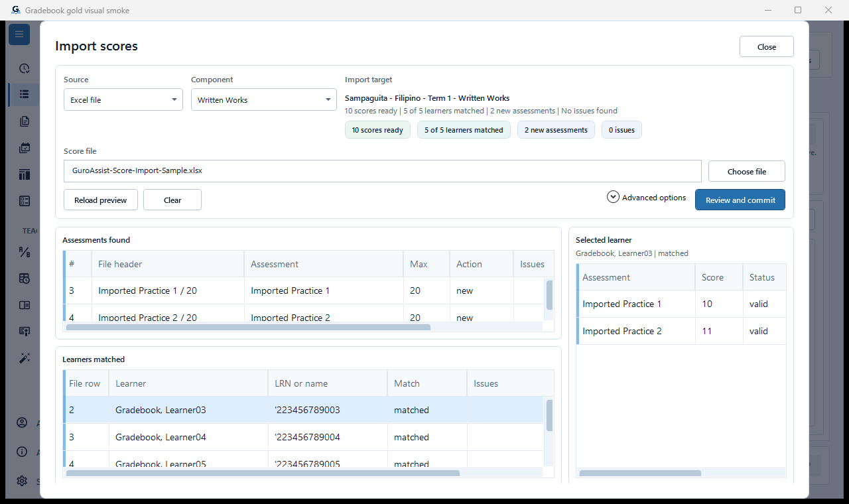Click LRN cell '223456789004
849x504 pixels.
(x=328, y=437)
